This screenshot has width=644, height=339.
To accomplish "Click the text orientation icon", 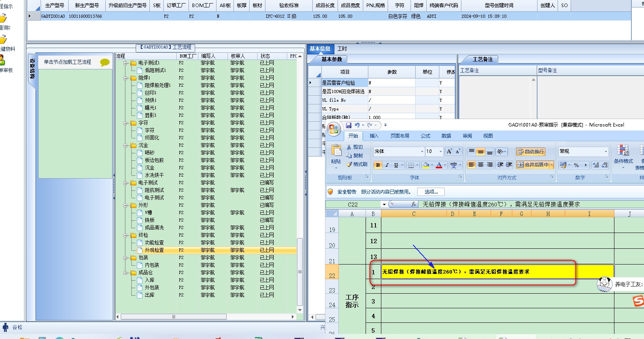I will [500, 152].
